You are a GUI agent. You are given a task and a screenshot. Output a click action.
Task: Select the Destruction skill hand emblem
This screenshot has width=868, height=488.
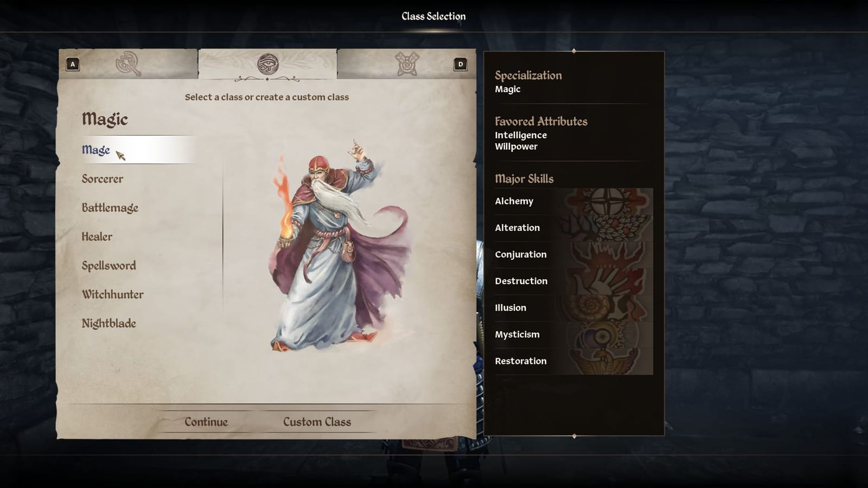click(606, 281)
